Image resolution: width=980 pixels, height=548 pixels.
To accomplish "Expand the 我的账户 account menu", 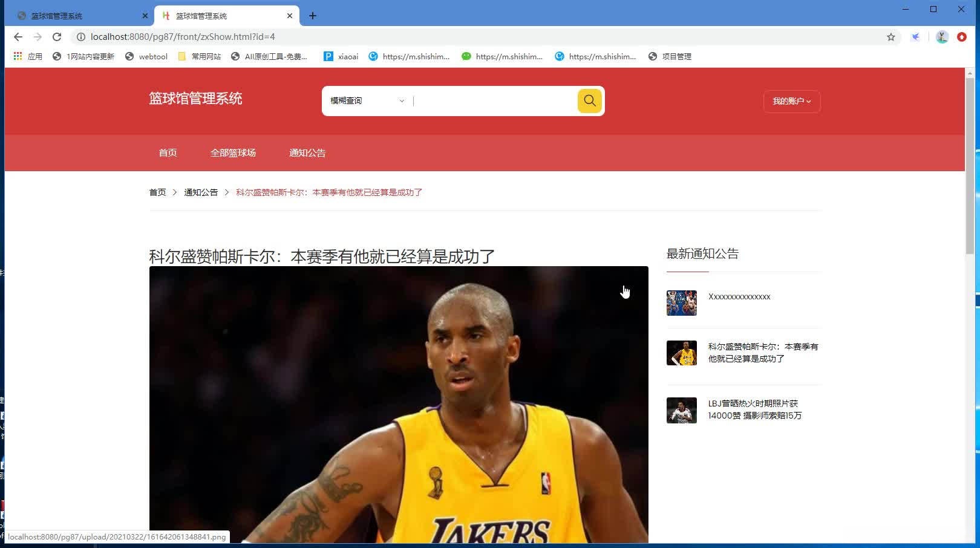I will 791,101.
